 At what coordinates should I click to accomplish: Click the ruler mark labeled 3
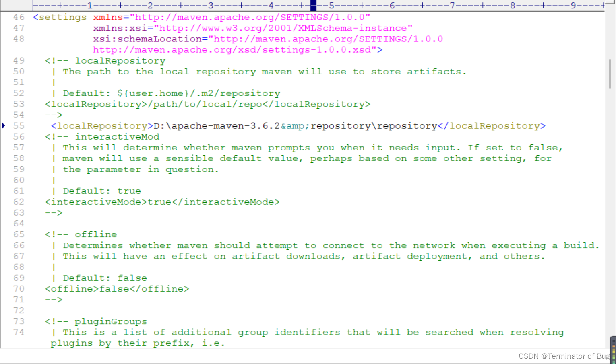pos(211,5)
